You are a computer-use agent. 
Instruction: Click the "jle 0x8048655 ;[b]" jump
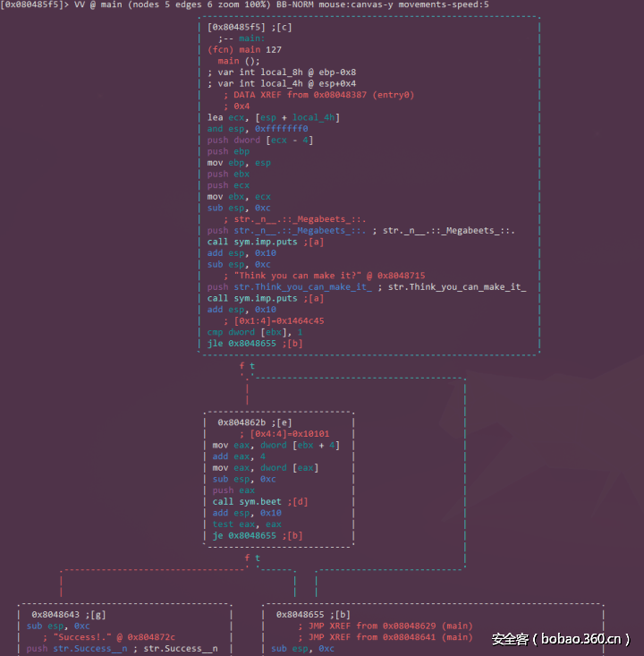click(255, 344)
